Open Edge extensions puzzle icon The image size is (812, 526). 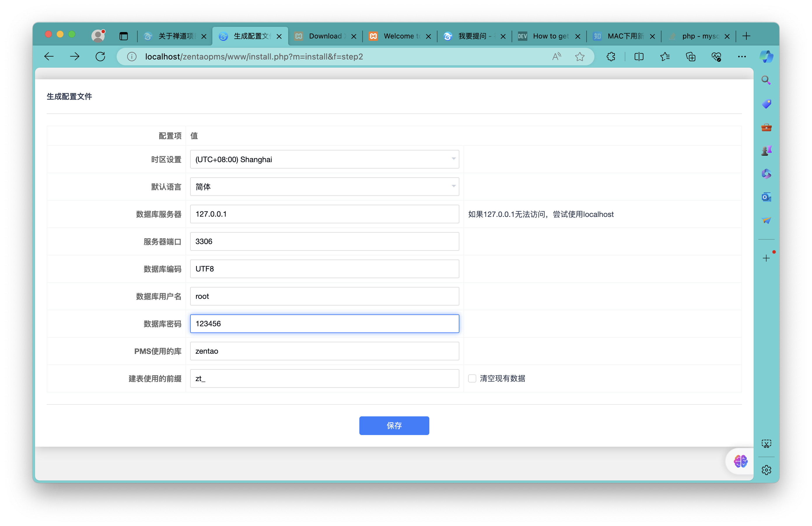(611, 57)
